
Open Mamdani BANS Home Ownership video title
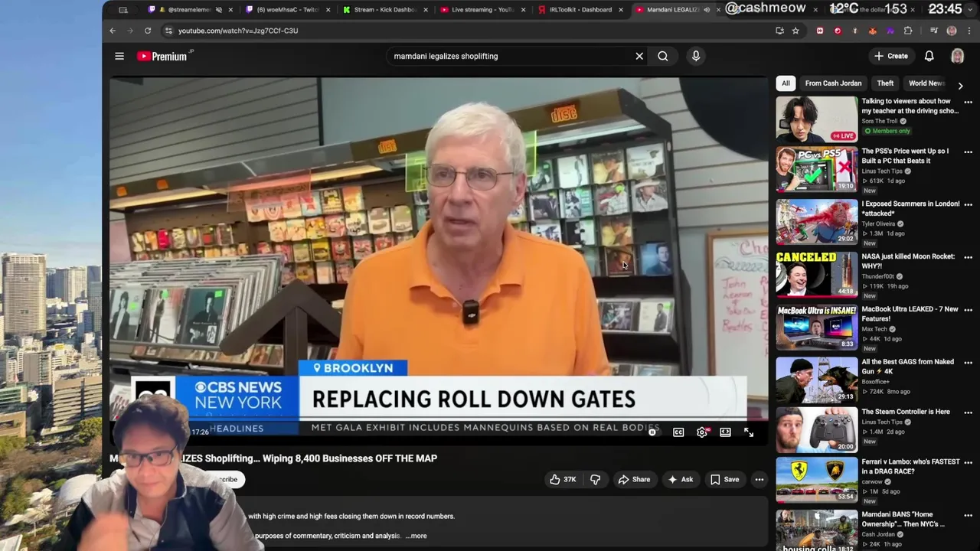point(903,520)
